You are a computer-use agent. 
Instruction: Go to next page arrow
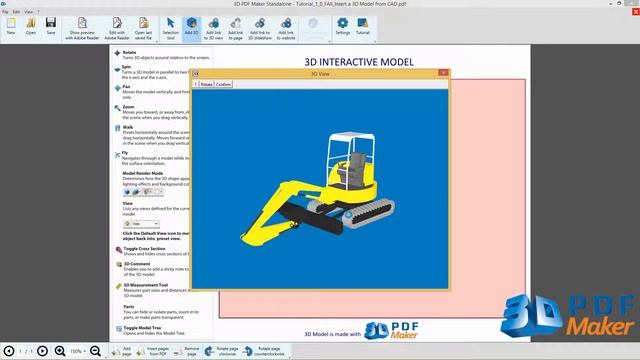tap(42, 351)
